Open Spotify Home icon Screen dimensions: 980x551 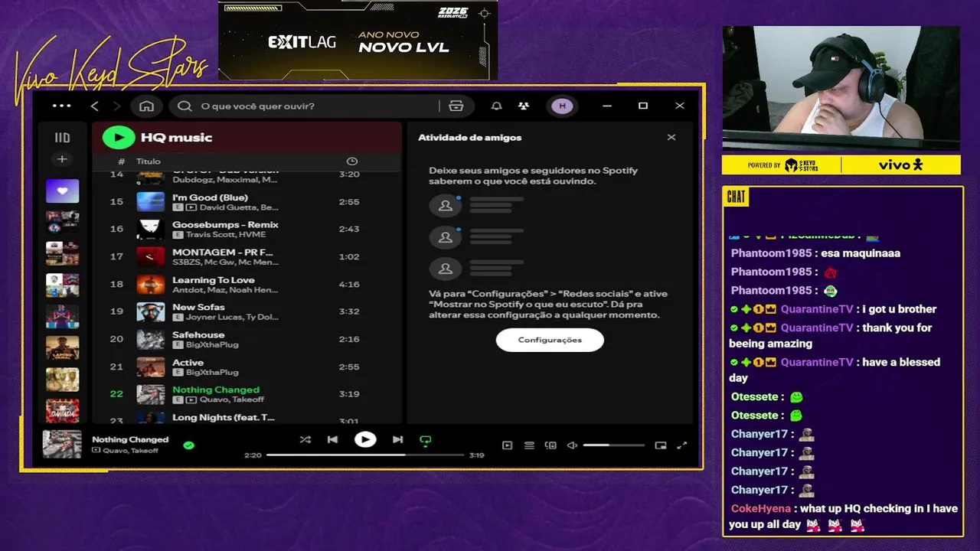(146, 106)
